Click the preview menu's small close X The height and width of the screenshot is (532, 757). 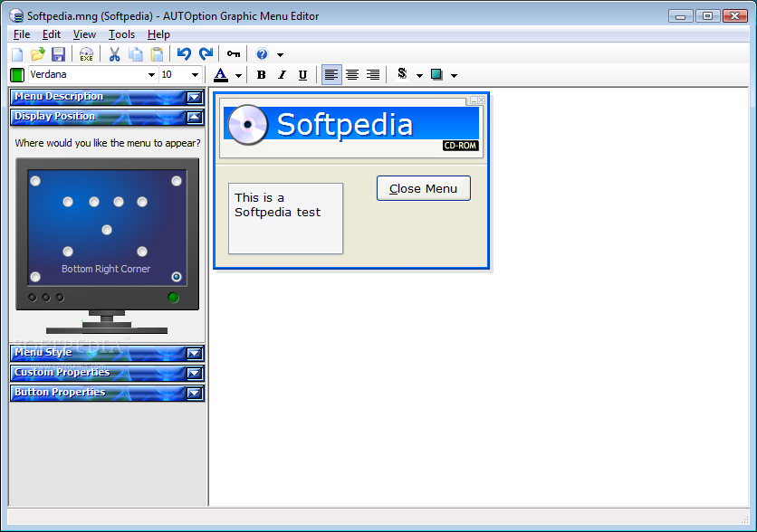click(x=482, y=100)
